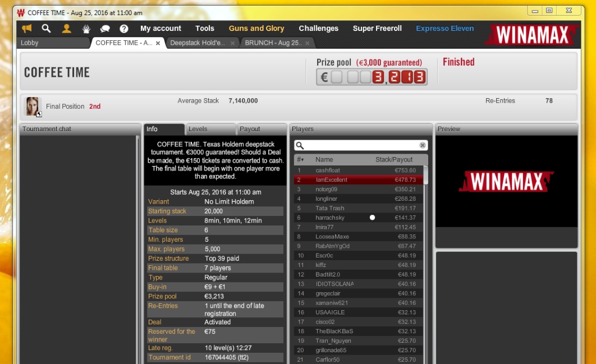596x364 pixels.
Task: Sort players by Name column
Action: [x=324, y=160]
